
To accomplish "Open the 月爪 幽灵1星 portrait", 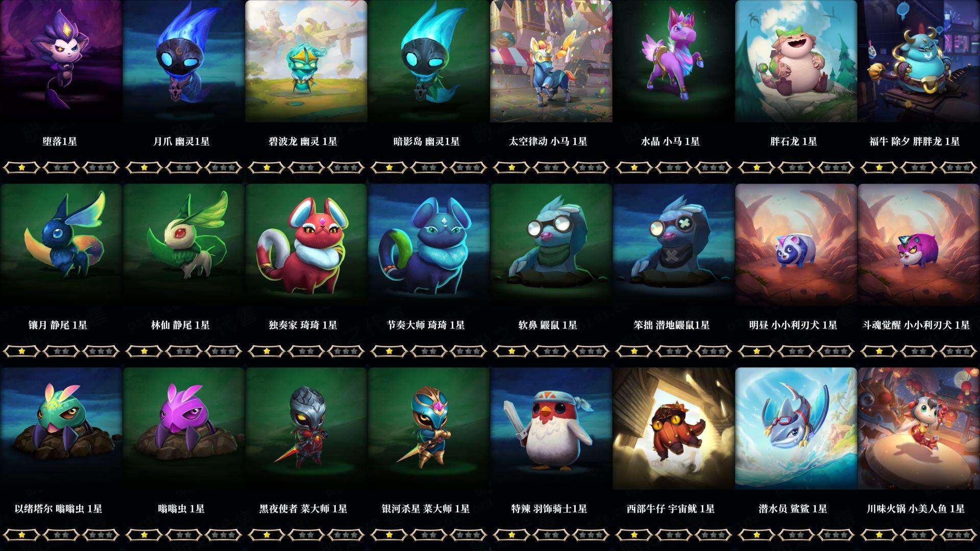I will pyautogui.click(x=183, y=61).
